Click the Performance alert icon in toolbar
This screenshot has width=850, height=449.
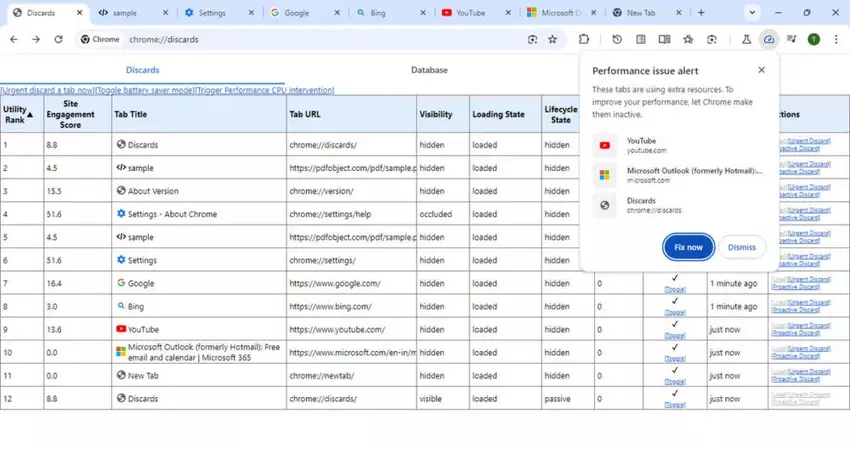pyautogui.click(x=768, y=39)
